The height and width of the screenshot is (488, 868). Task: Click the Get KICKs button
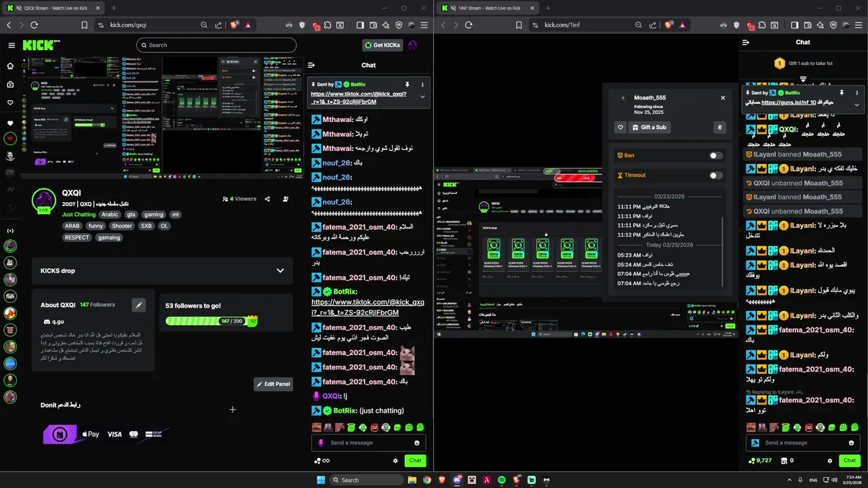click(x=382, y=45)
